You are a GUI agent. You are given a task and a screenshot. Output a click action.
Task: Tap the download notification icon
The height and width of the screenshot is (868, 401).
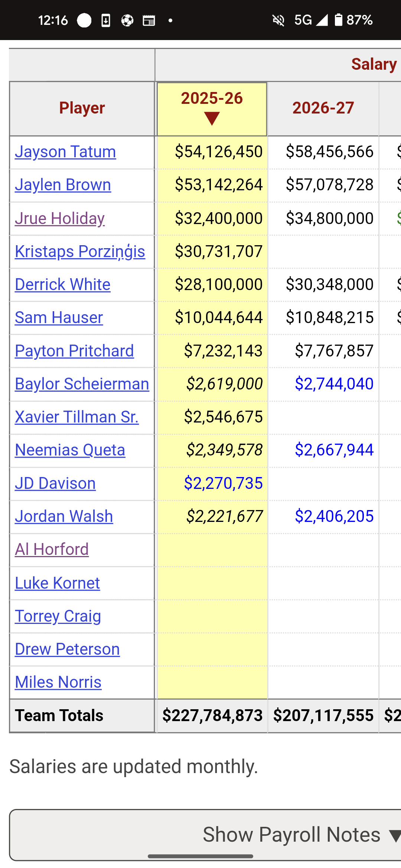[x=106, y=20]
